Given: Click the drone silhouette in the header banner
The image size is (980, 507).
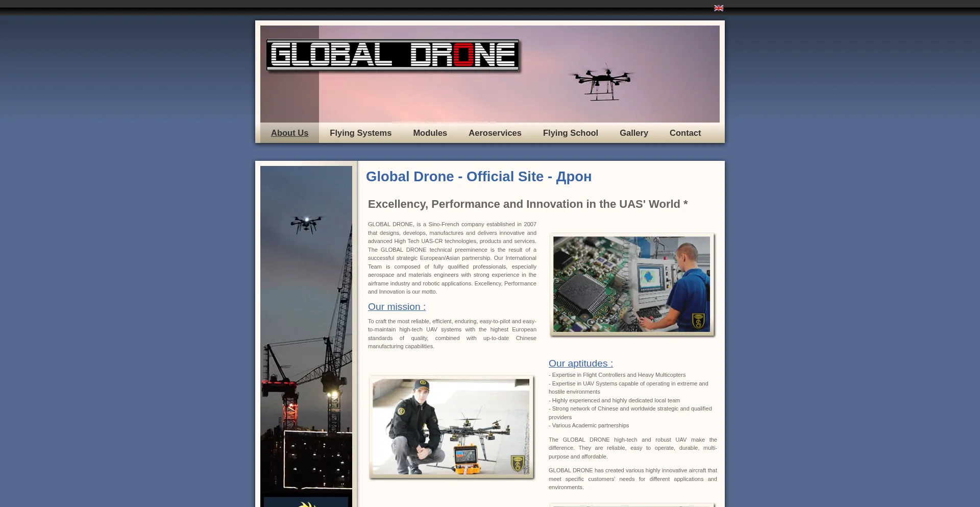Looking at the screenshot, I should click(601, 82).
